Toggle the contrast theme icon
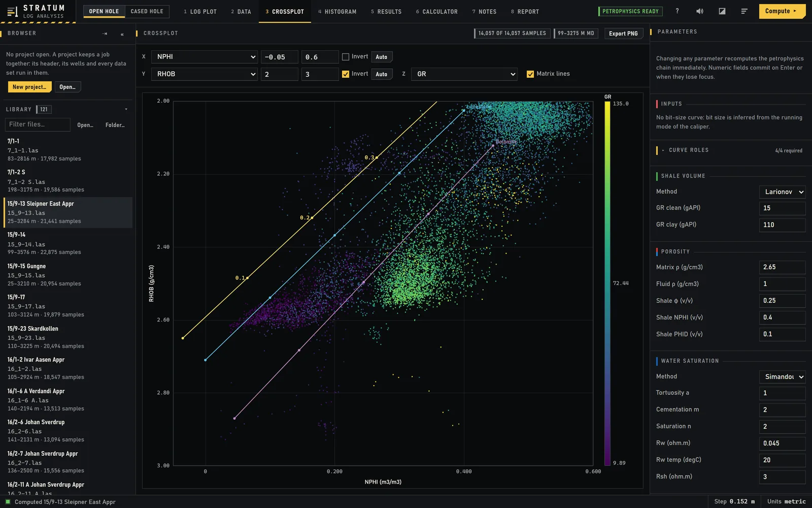Image resolution: width=812 pixels, height=508 pixels. click(x=722, y=11)
